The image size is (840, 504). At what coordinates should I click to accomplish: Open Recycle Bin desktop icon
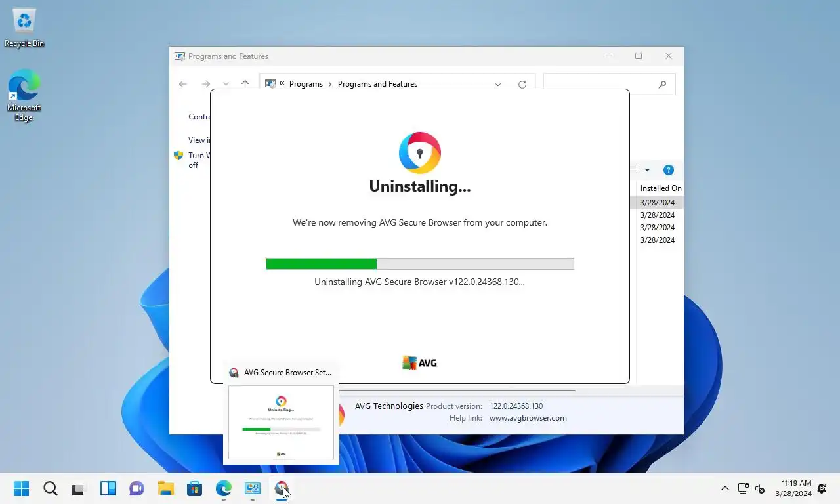click(x=24, y=28)
